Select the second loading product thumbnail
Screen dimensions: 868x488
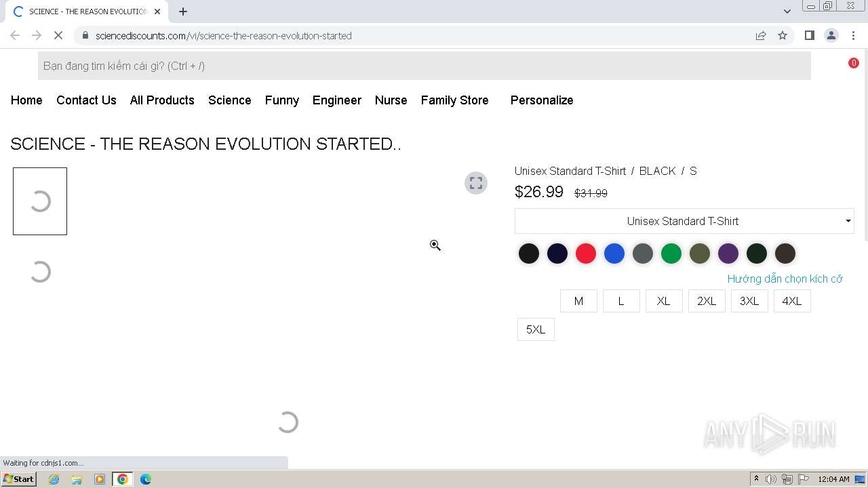[x=40, y=272]
